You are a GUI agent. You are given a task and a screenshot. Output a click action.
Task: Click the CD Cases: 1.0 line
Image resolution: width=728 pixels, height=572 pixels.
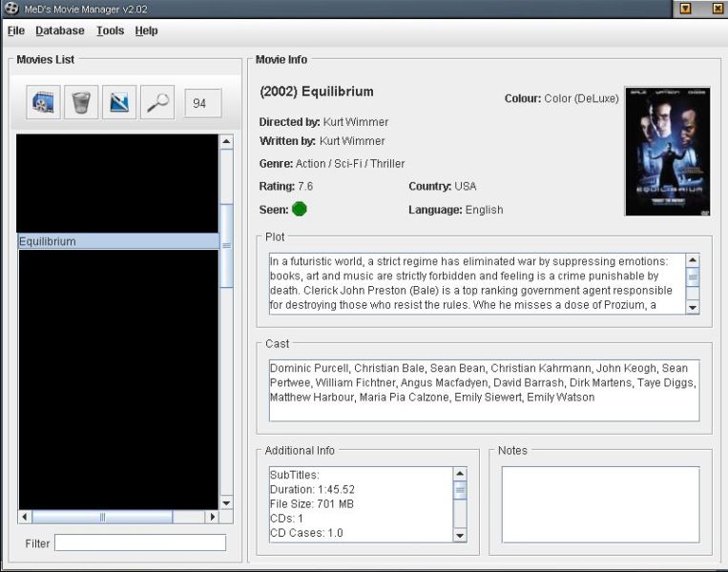point(306,533)
